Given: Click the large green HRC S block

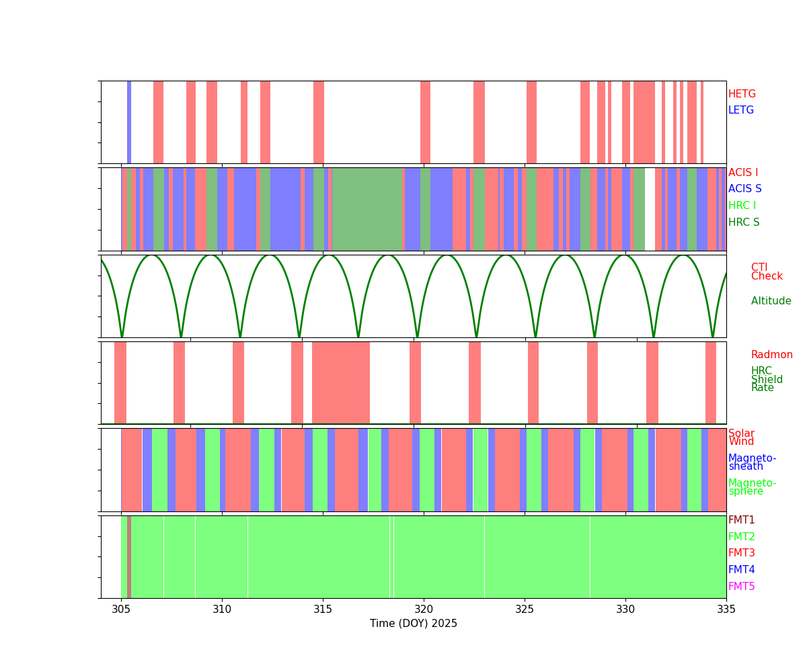Looking at the screenshot, I should click(367, 209).
